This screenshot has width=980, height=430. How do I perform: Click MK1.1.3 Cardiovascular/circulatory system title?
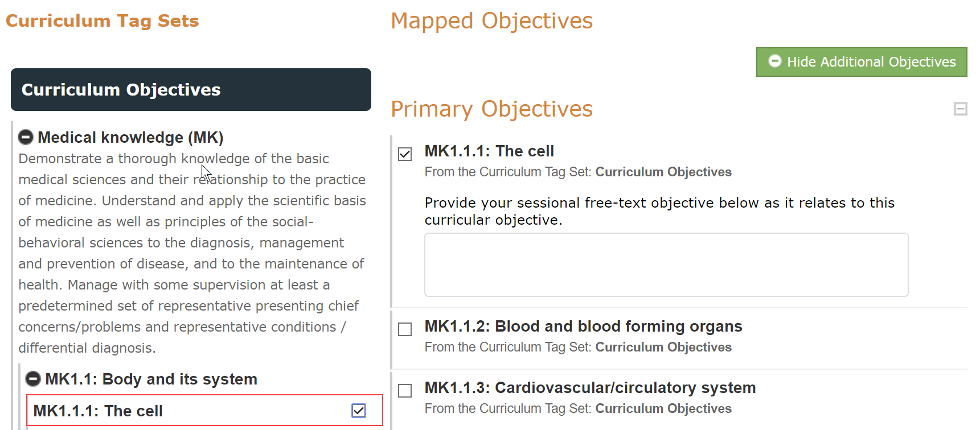(590, 387)
